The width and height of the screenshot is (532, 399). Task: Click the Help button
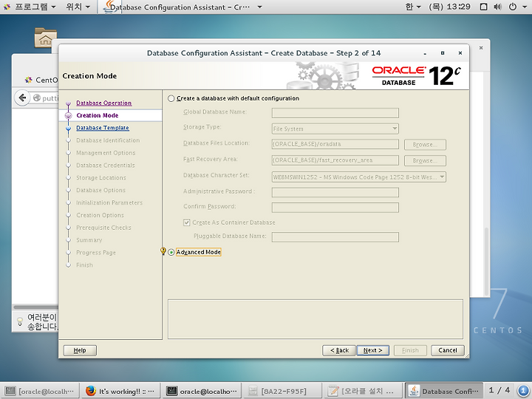(80, 350)
